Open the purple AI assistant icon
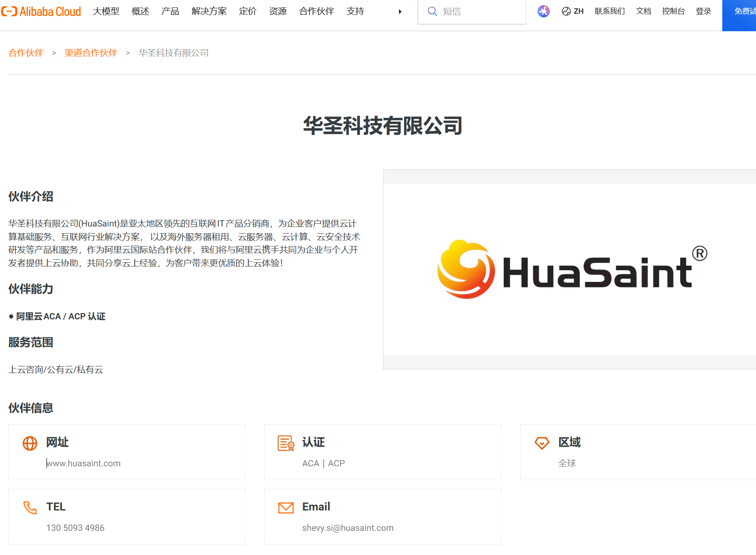This screenshot has width=756, height=555. (x=543, y=11)
